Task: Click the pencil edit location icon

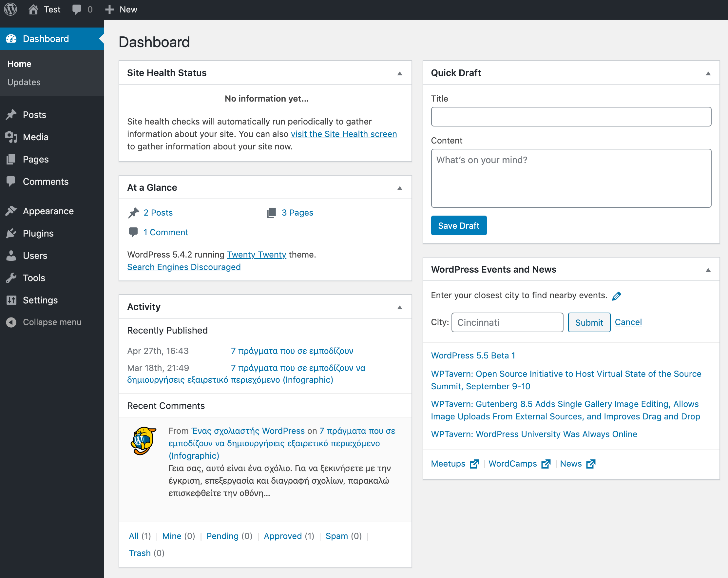Action: [617, 296]
